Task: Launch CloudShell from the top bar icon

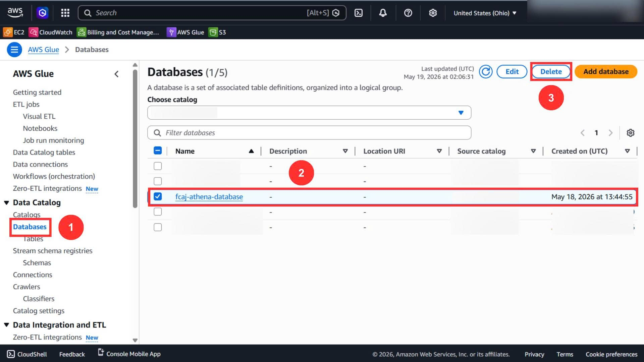Action: click(x=359, y=13)
